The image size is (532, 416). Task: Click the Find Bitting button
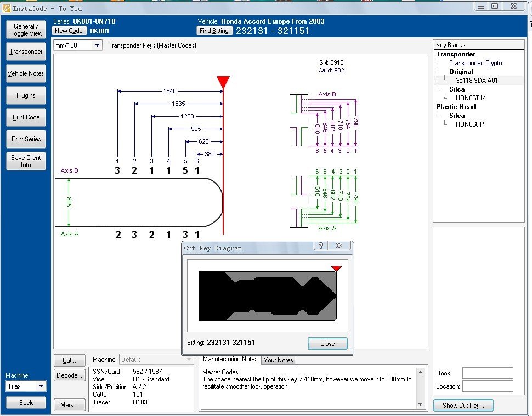click(x=214, y=31)
